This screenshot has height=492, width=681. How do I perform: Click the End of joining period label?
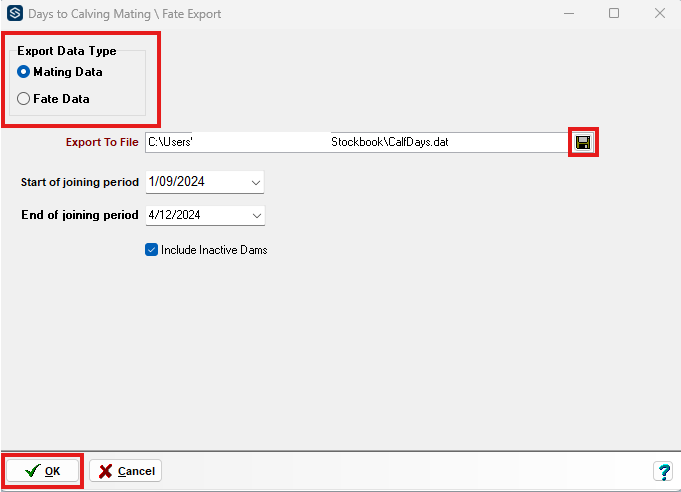click(x=80, y=215)
